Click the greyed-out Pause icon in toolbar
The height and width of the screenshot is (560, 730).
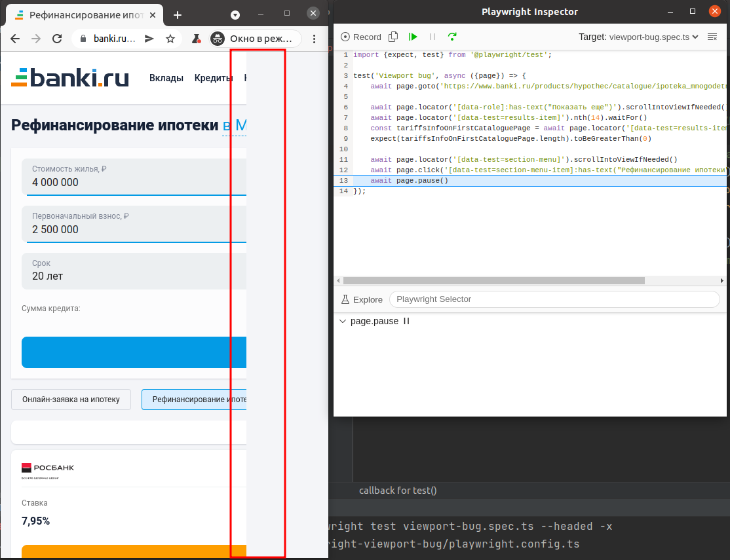(x=432, y=37)
